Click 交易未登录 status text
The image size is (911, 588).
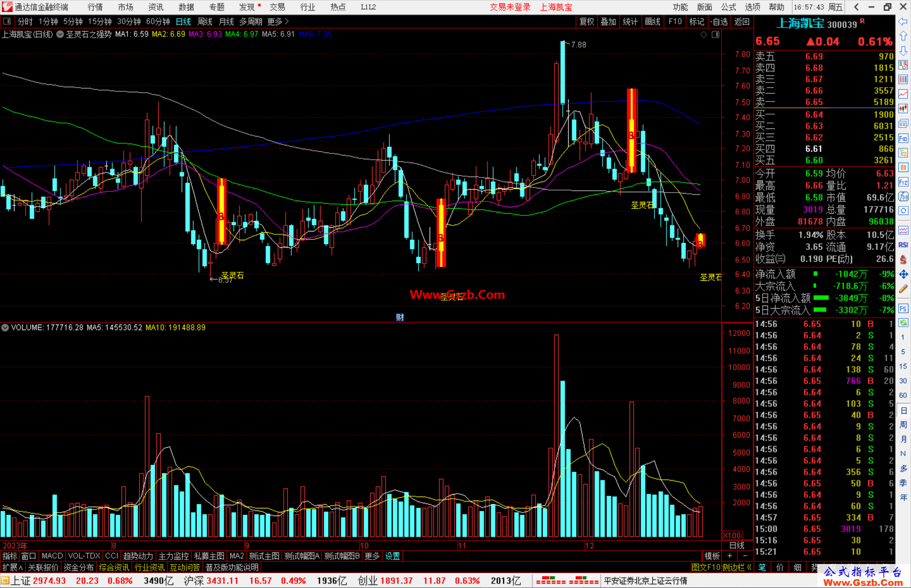coord(510,7)
